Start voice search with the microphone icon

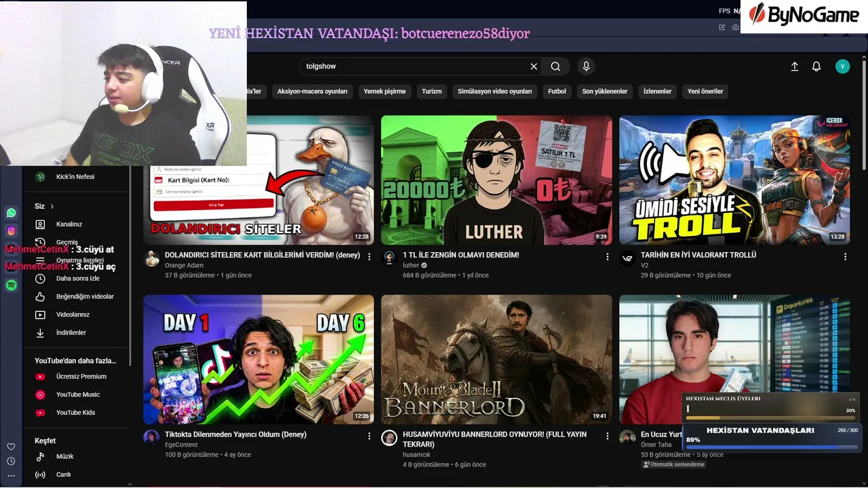587,66
